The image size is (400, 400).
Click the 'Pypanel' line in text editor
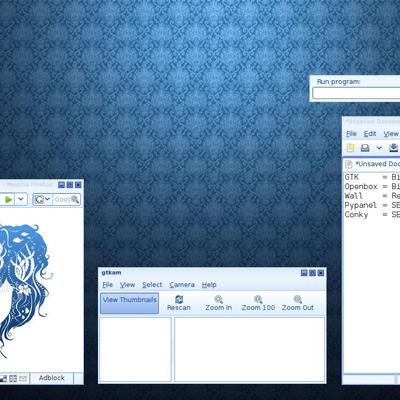372,205
